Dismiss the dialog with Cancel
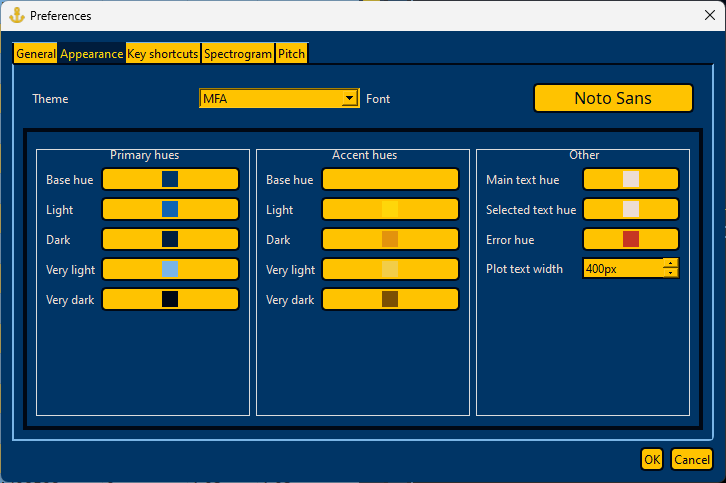This screenshot has height=483, width=726. [x=692, y=459]
